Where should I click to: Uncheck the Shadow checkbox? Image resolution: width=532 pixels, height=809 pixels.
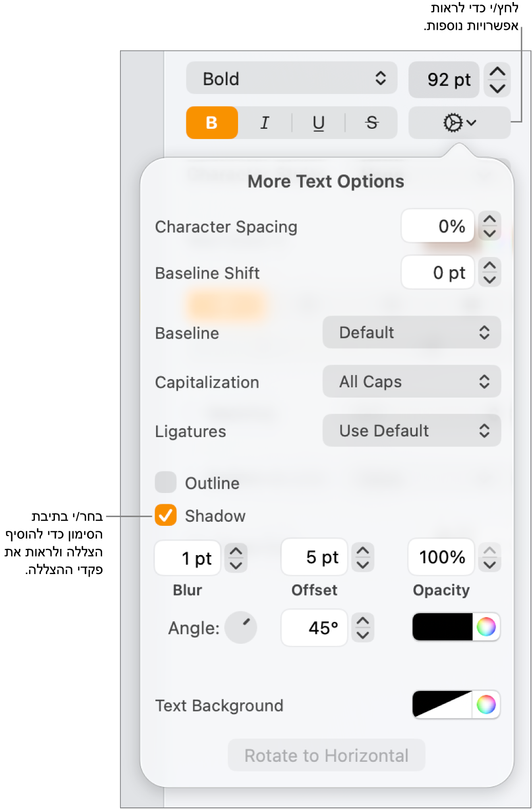coord(166,516)
